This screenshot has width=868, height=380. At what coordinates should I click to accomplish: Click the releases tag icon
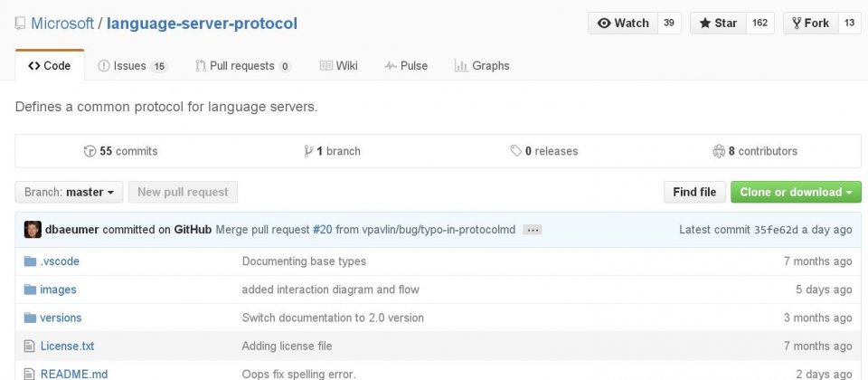pyautogui.click(x=516, y=151)
